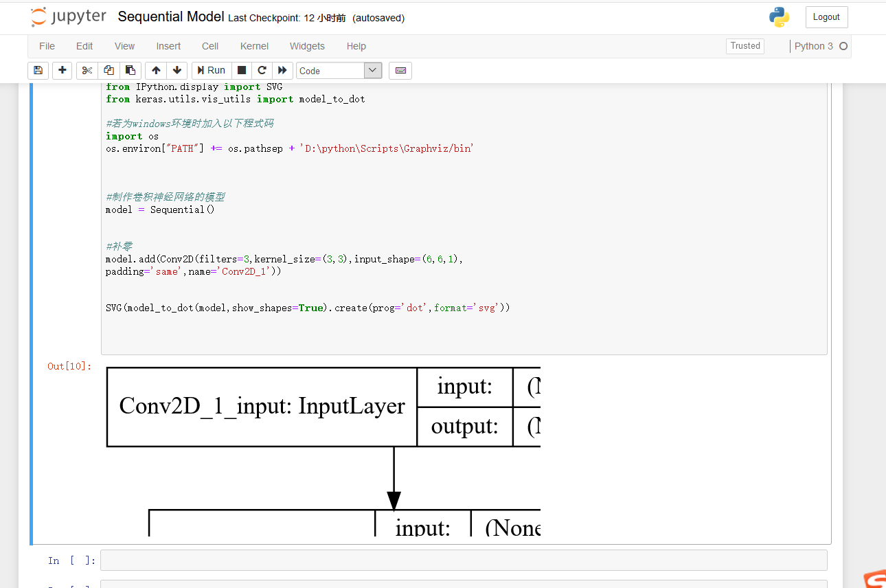886x588 pixels.
Task: Click the model.add(Conv2D code line
Action: click(x=284, y=259)
